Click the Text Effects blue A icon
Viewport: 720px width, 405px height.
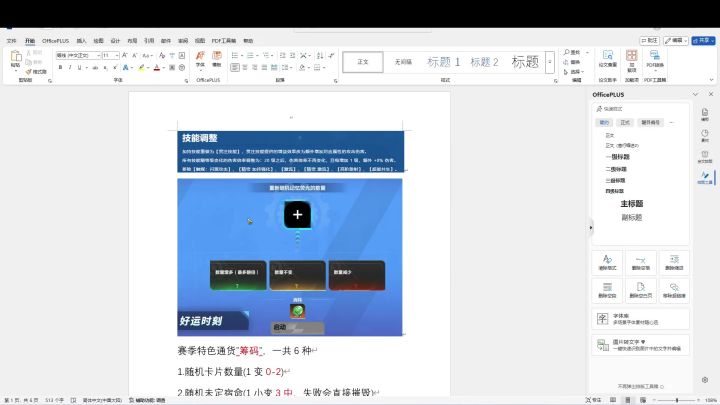[x=125, y=68]
